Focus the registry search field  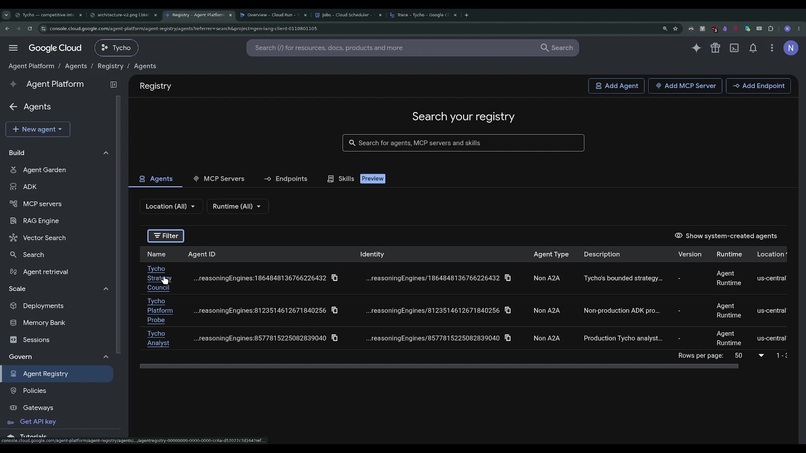click(463, 143)
